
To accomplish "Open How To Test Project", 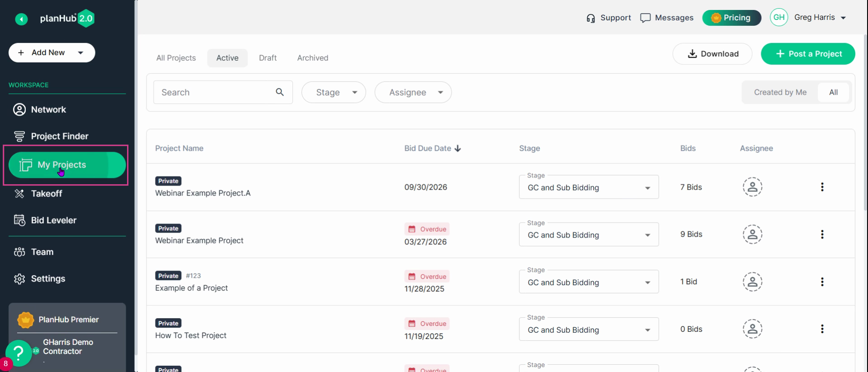I will [x=191, y=336].
